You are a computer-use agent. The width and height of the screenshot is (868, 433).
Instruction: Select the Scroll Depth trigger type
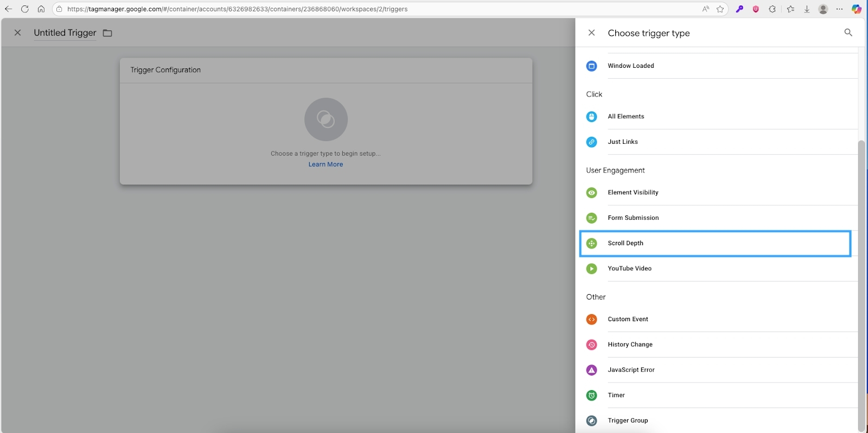click(626, 243)
